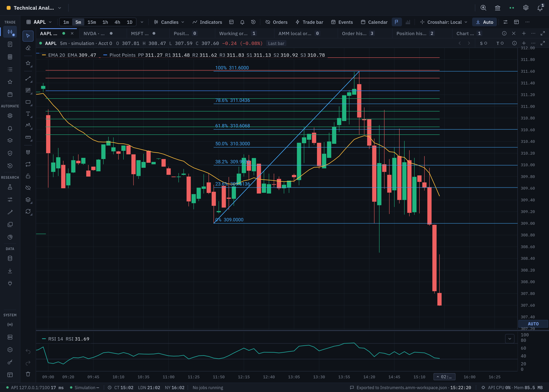Open the notifications bell in top bar

click(x=540, y=8)
